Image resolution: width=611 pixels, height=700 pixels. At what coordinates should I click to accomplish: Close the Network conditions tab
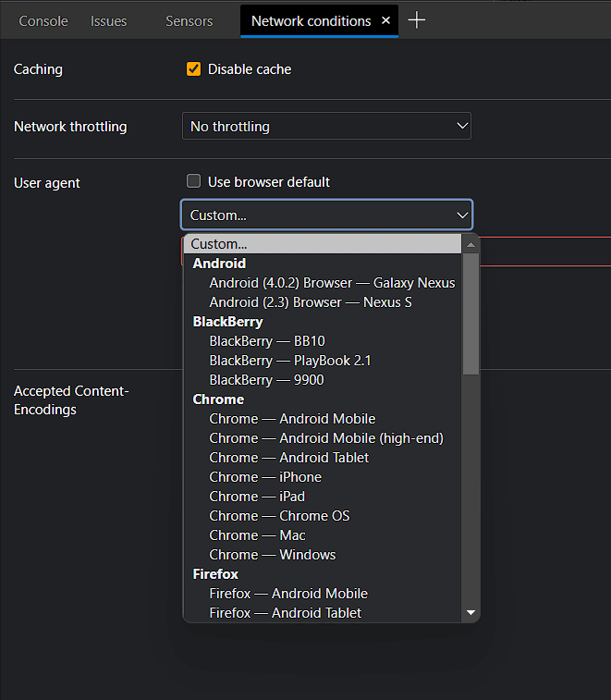(385, 20)
